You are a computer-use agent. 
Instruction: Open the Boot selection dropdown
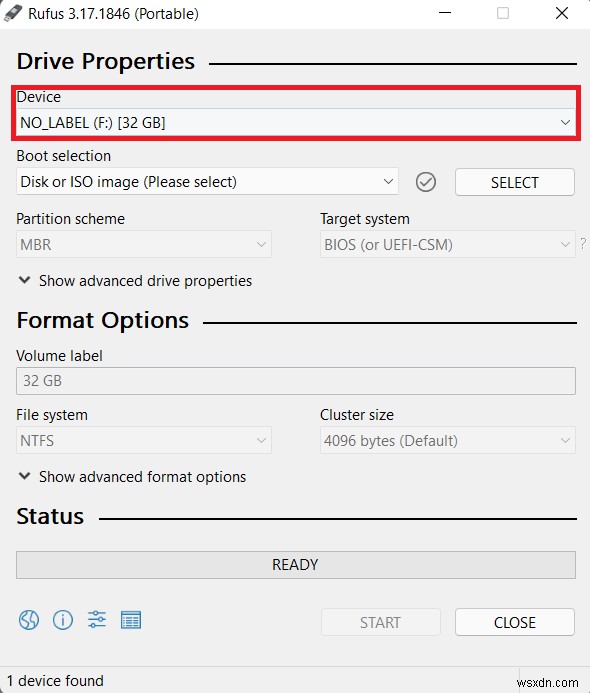[x=207, y=182]
